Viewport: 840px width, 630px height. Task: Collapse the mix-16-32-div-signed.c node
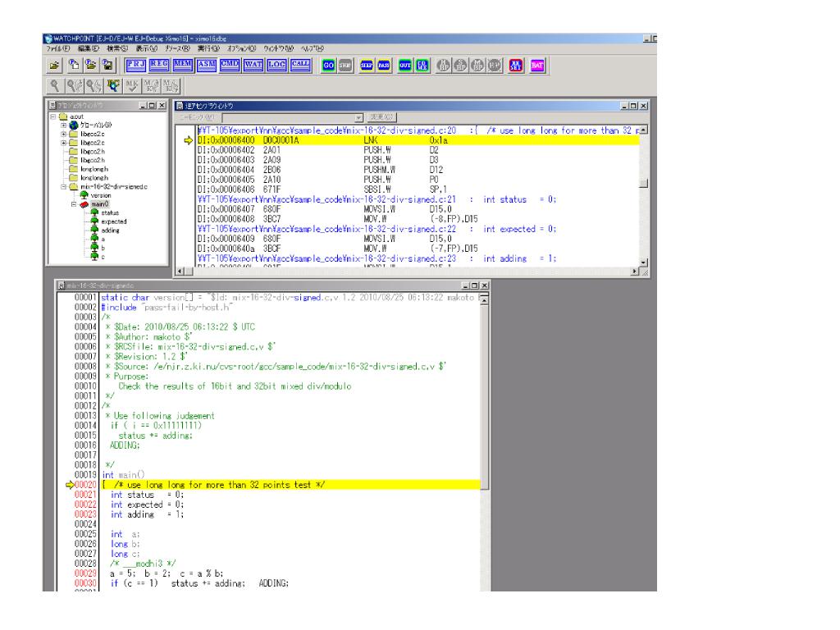[63, 187]
